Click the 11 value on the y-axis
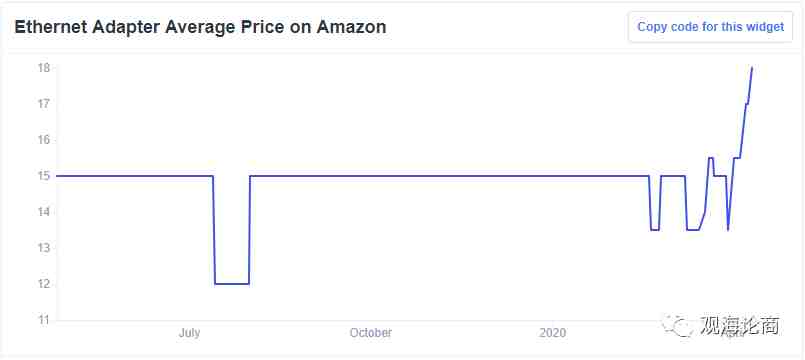 pos(43,320)
